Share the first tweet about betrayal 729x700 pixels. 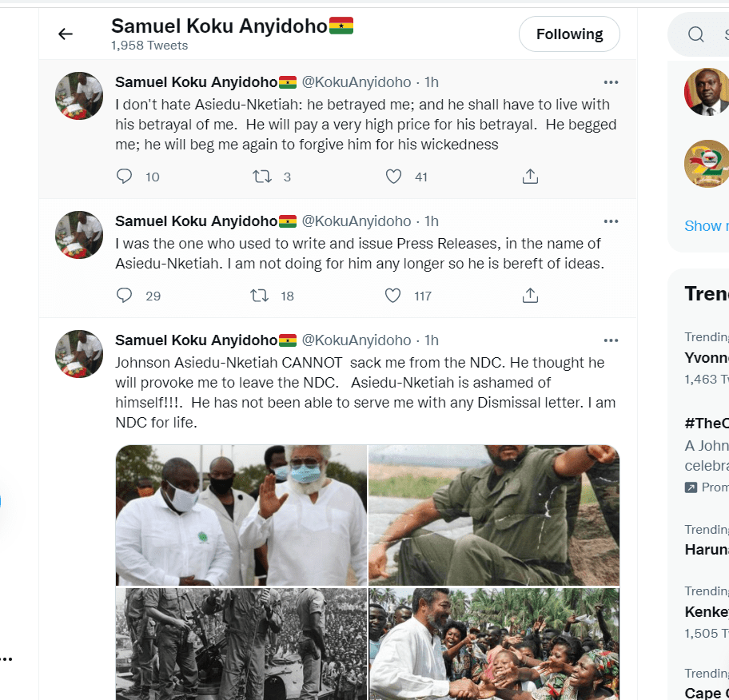point(530,177)
